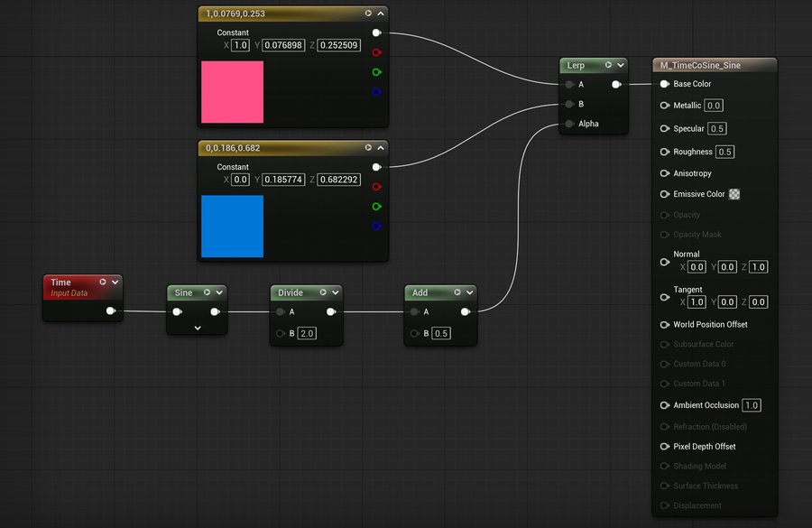The image size is (812, 528).
Task: Toggle the preview on the Time node
Action: point(103,282)
